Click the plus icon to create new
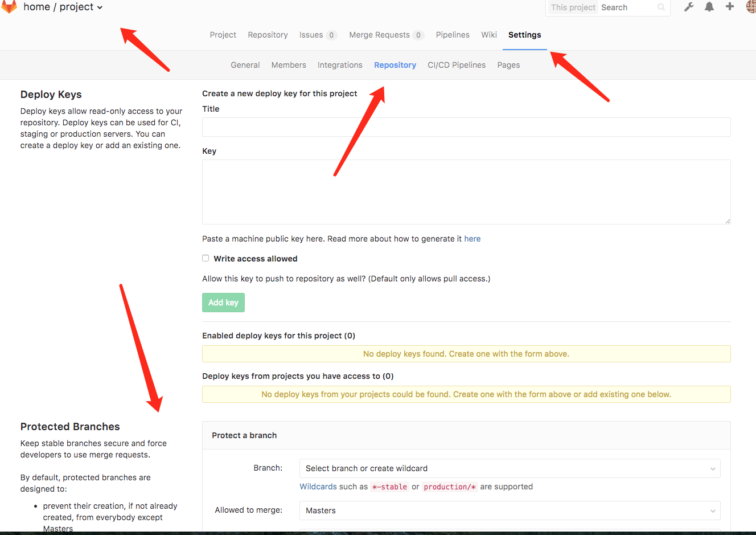 tap(730, 7)
